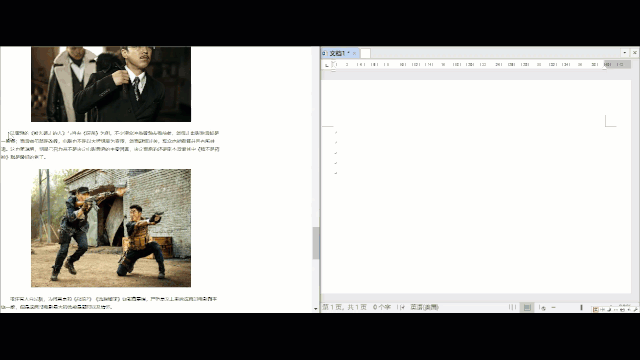640x360 pixels.
Task: Select web layout view icon
Action: tap(542, 308)
